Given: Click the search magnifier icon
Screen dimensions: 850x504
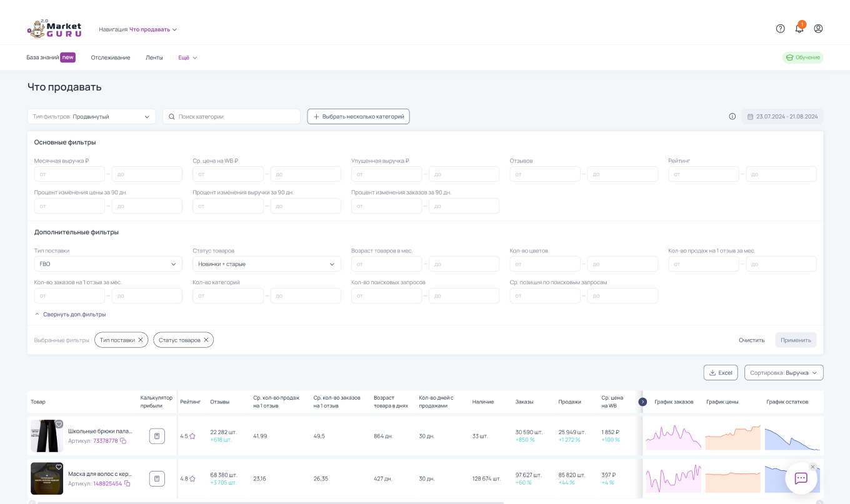Looking at the screenshot, I should 171,117.
